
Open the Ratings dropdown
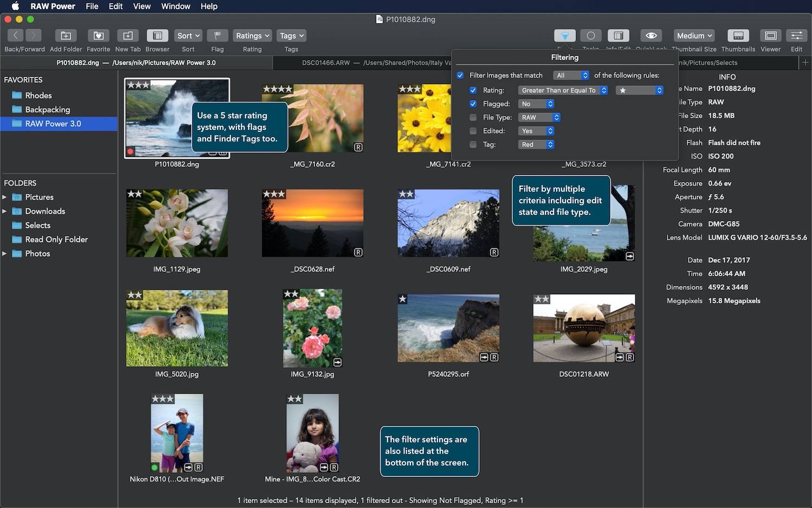click(252, 35)
